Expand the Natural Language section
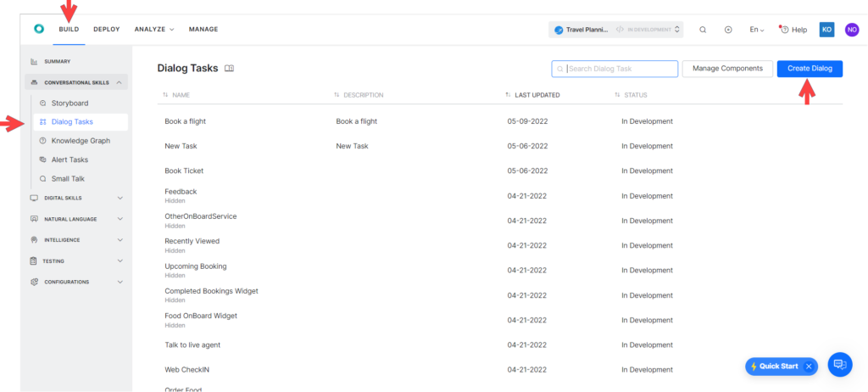Viewport: 868px width, 392px height. coord(75,219)
